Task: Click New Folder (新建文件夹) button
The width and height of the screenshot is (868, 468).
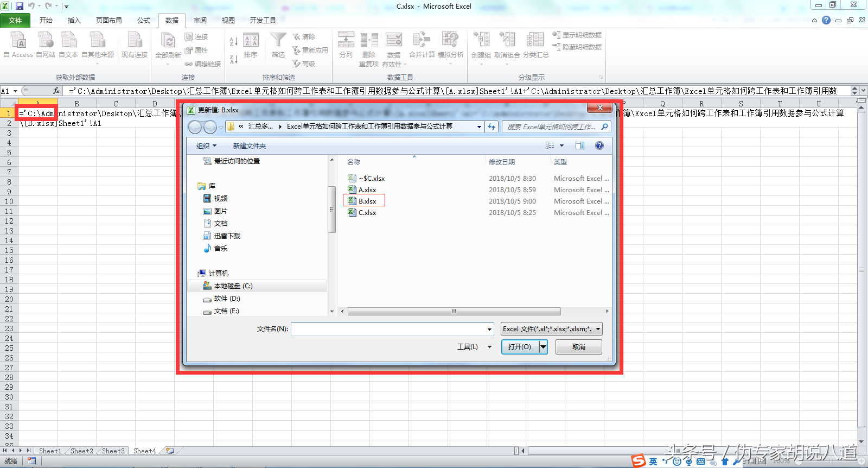Action: click(250, 146)
